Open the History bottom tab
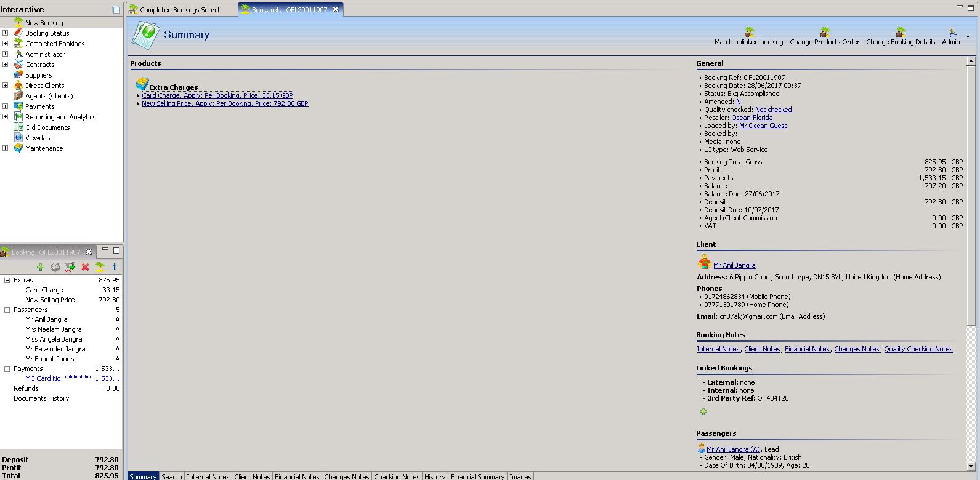The height and width of the screenshot is (480, 980). (x=435, y=476)
